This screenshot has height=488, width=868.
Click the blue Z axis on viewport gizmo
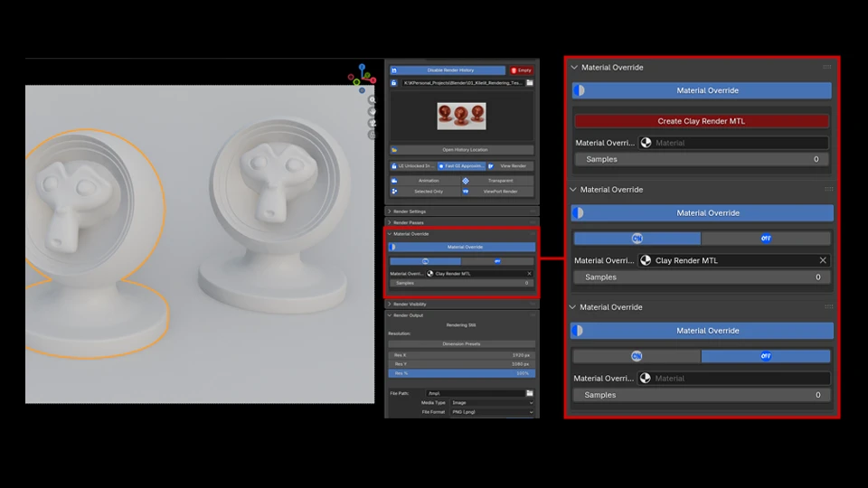[x=362, y=68]
